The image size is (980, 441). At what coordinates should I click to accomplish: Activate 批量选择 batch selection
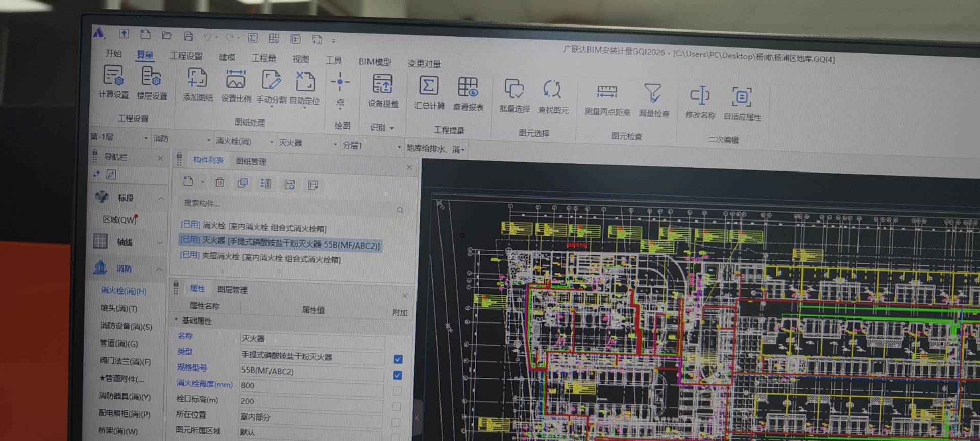pyautogui.click(x=514, y=96)
